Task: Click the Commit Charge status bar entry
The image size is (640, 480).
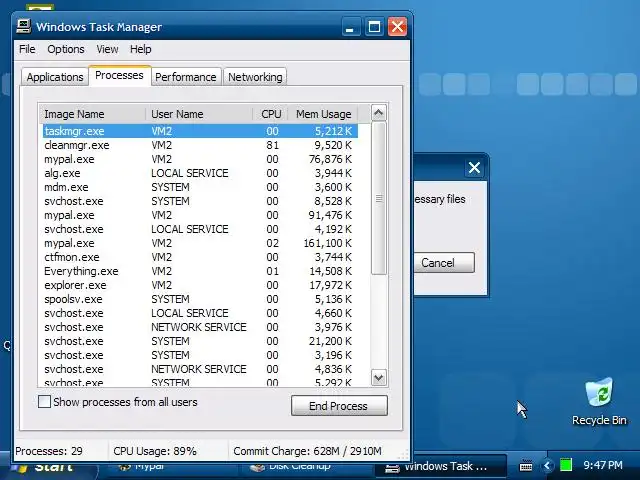Action: (x=307, y=451)
